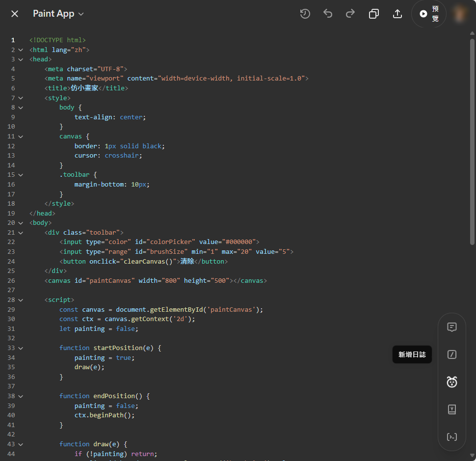This screenshot has height=461, width=476.
Task: Click the margin-bottom property on line 16
Action: click(99, 184)
